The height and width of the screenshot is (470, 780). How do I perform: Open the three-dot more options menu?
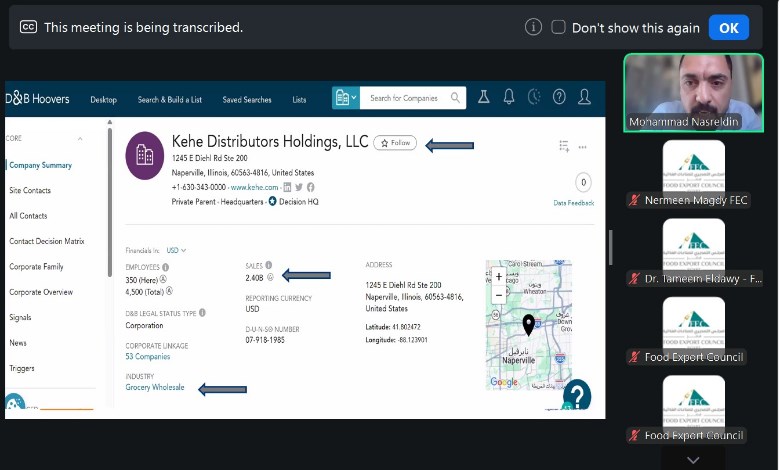(x=583, y=147)
